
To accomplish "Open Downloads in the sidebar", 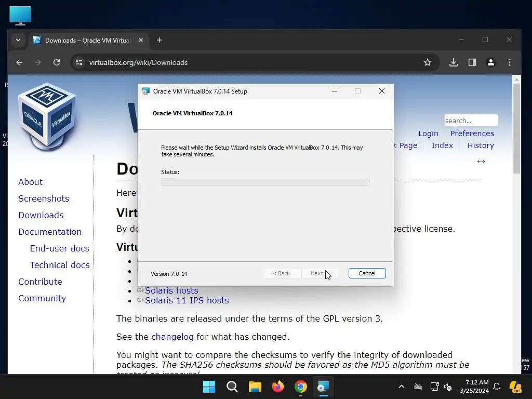I will pos(41,215).
